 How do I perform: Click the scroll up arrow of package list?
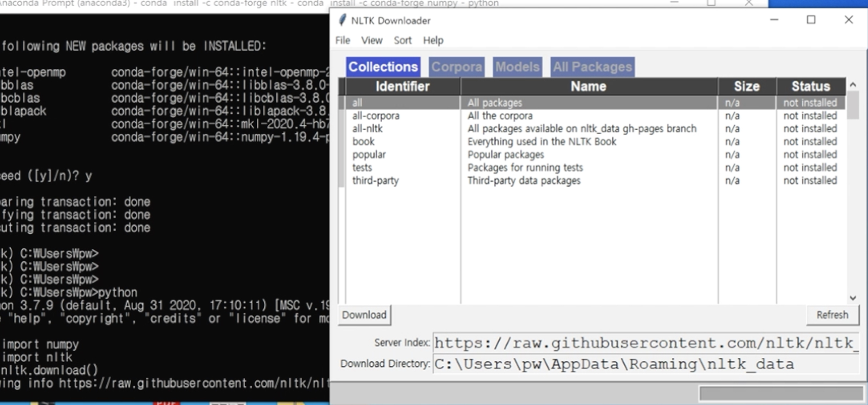(x=853, y=84)
